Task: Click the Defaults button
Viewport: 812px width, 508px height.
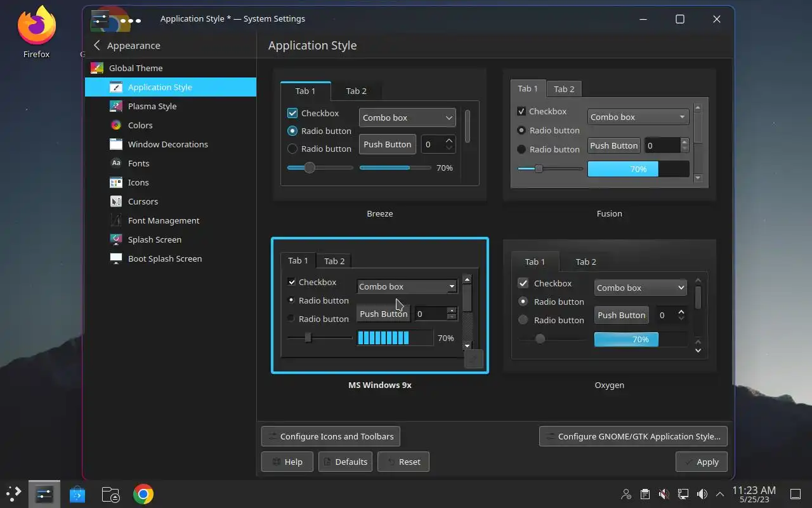Action: (345, 462)
